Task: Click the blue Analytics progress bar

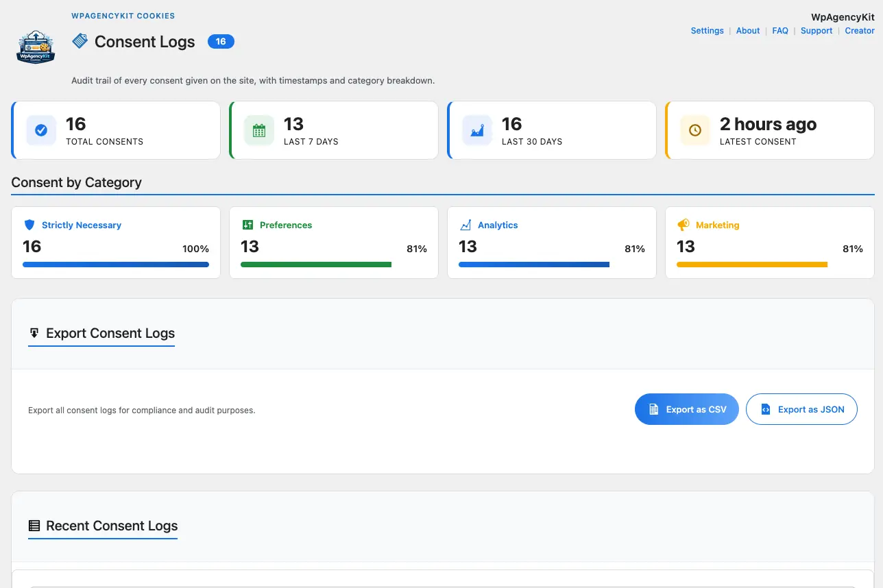Action: pyautogui.click(x=534, y=265)
